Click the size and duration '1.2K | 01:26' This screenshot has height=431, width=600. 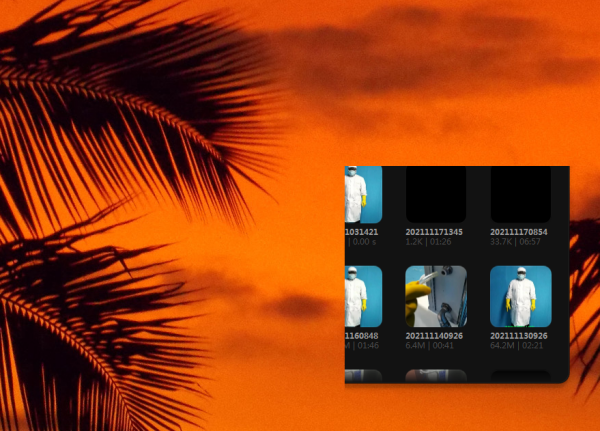[x=428, y=242]
